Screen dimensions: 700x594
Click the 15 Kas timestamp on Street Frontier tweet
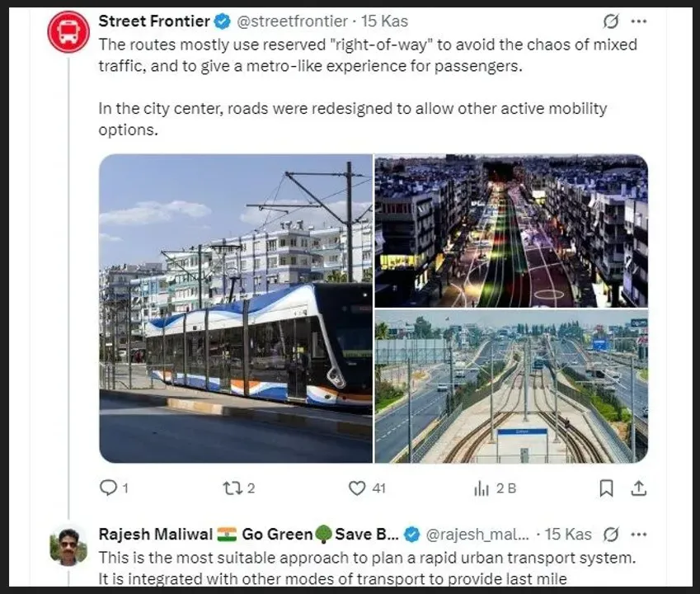386,21
